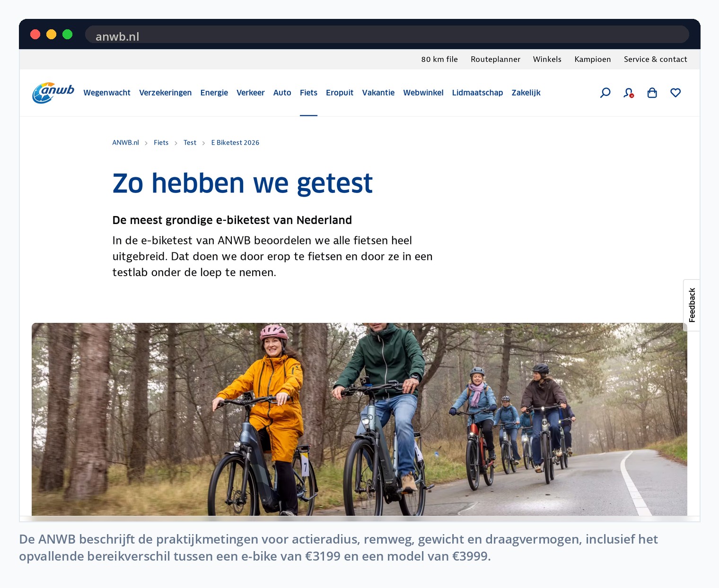
Task: Click the heading Zo hebben we getest
Action: click(242, 183)
